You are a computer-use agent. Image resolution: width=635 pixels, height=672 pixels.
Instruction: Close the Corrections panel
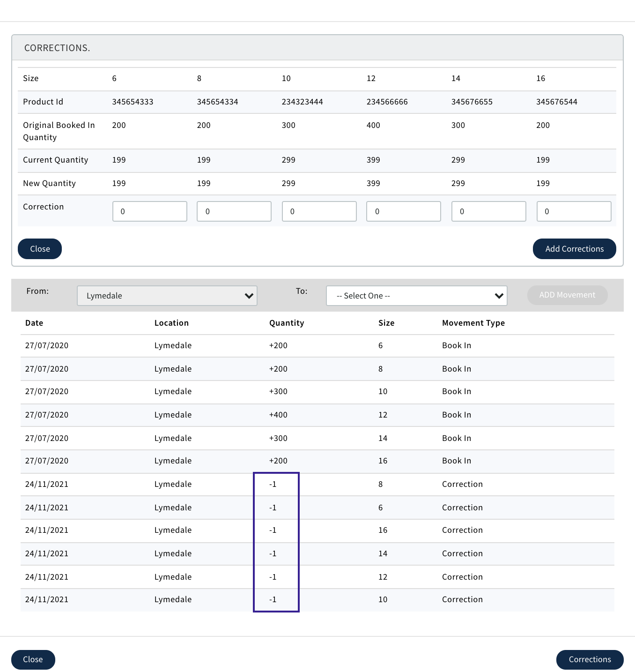point(40,249)
